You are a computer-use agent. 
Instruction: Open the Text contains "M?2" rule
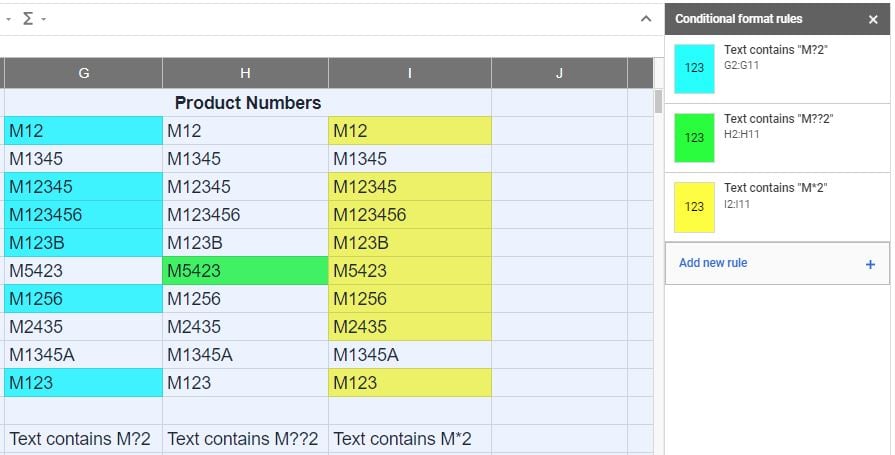[x=777, y=69]
